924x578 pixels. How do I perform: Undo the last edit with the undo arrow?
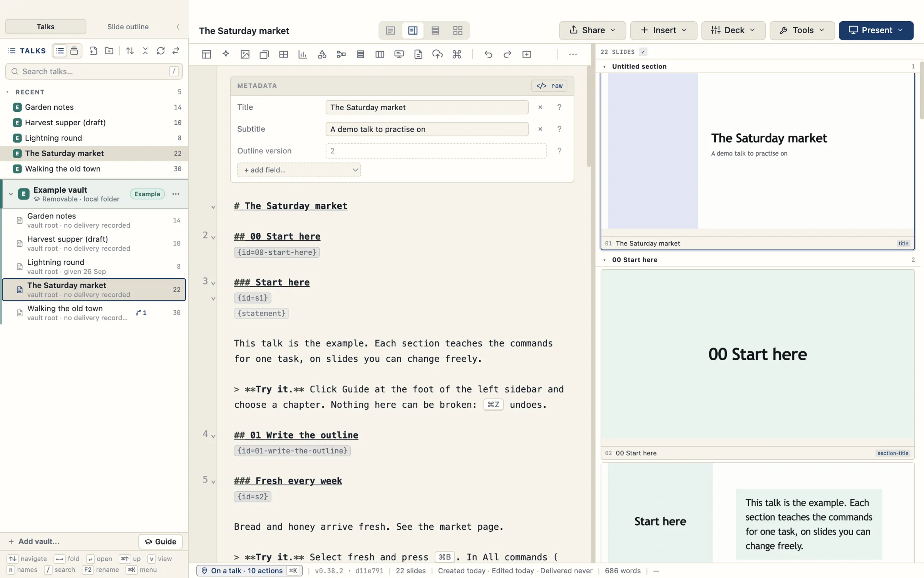[488, 54]
